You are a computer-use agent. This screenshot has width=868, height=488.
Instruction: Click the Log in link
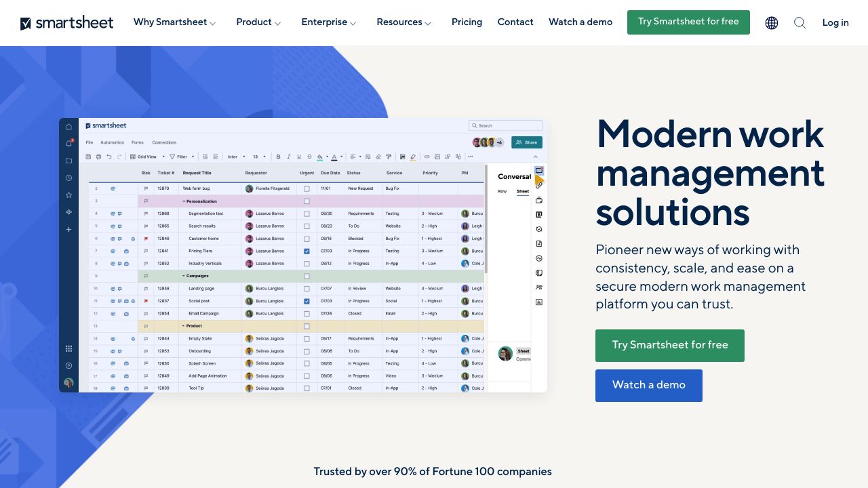(x=835, y=22)
